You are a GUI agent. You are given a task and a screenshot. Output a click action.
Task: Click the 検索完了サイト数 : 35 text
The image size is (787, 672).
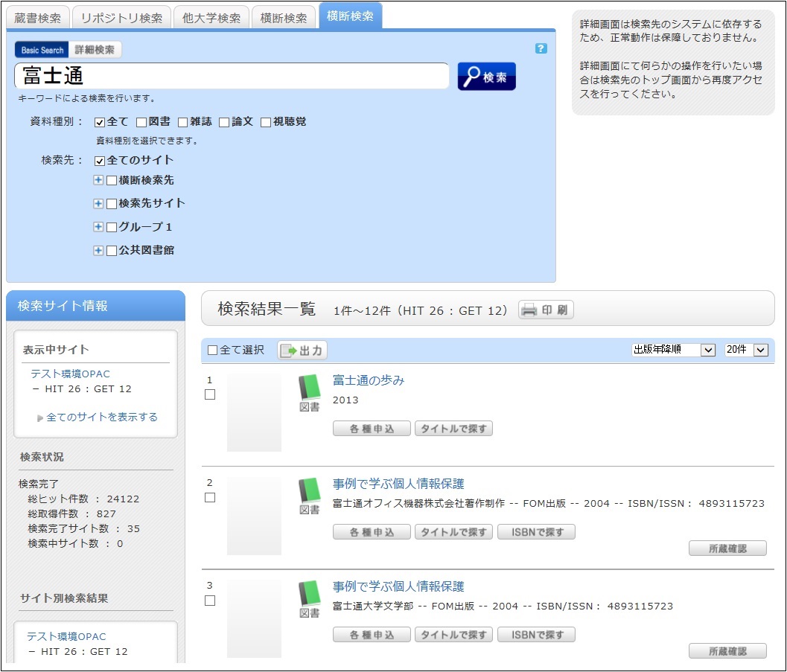tap(84, 528)
